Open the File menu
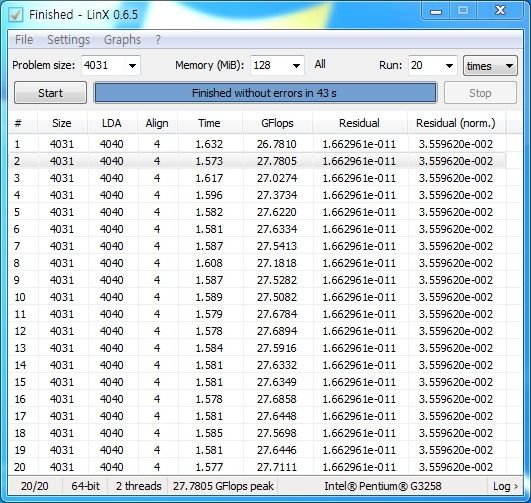 [x=24, y=40]
